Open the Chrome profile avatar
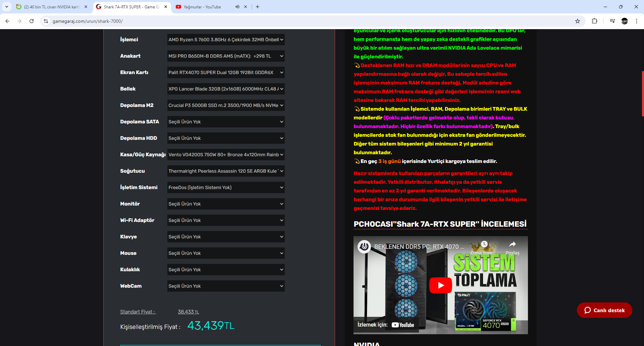This screenshot has height=346, width=644. pos(625,21)
